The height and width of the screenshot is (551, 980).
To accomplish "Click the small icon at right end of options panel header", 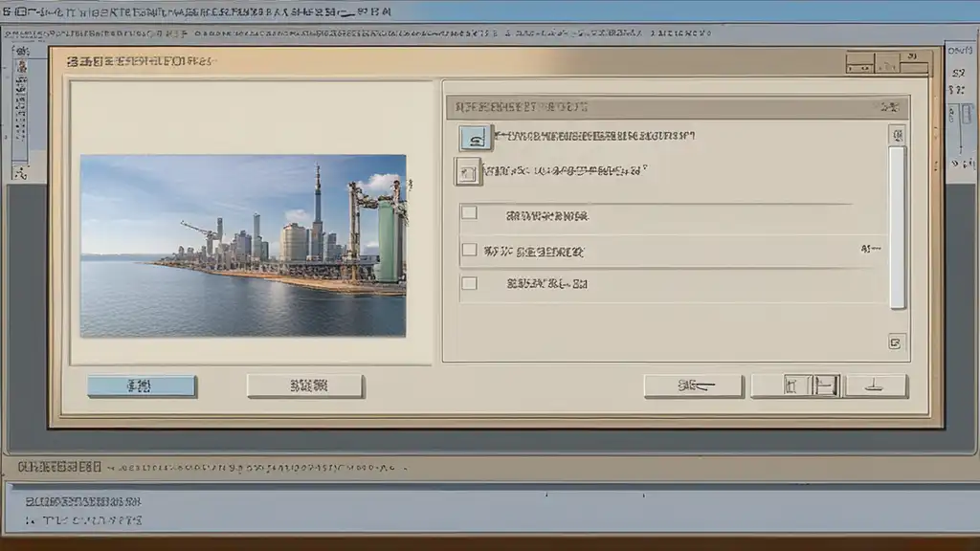I will [x=889, y=107].
